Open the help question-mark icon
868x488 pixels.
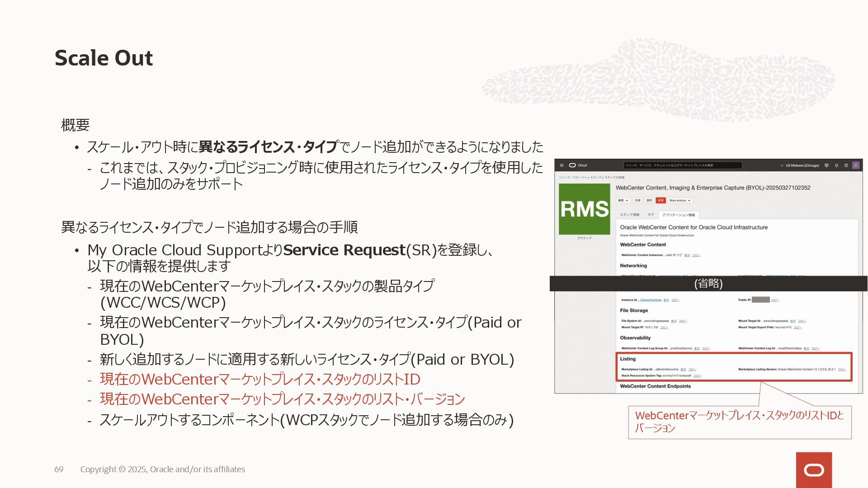click(x=846, y=165)
